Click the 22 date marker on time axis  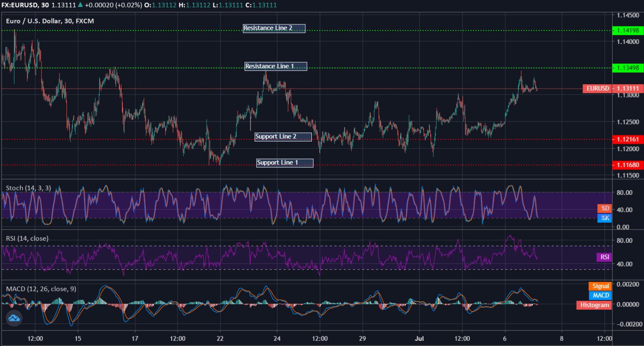220,338
